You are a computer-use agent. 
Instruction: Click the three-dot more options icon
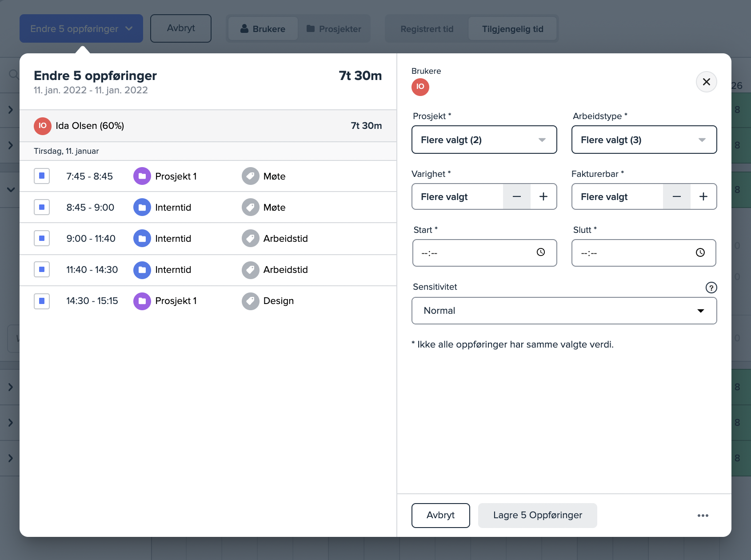(703, 516)
